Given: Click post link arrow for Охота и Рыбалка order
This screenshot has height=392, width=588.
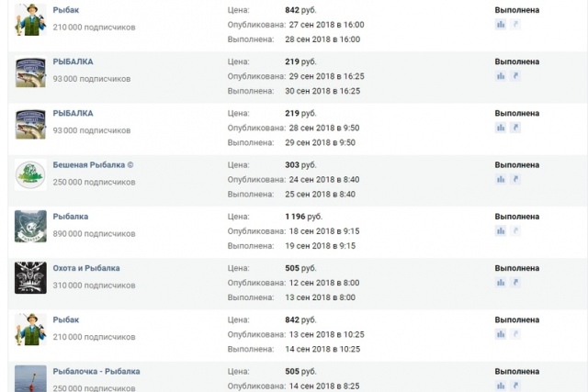Looking at the screenshot, I should pyautogui.click(x=515, y=283).
